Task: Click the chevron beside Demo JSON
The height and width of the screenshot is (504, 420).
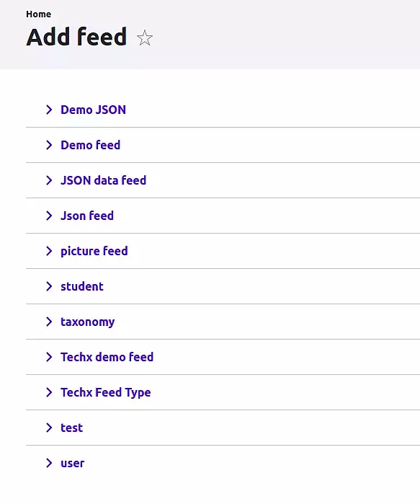Action: point(49,110)
